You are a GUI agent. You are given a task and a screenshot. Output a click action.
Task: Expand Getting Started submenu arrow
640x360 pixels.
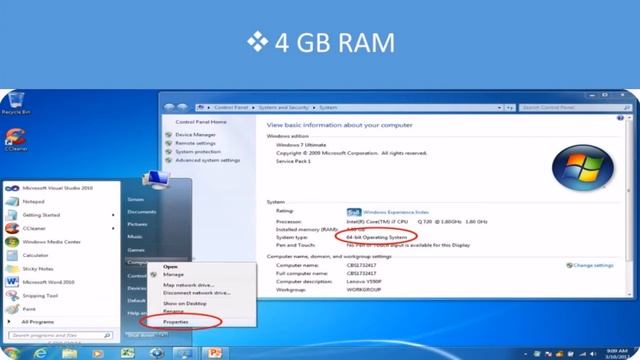(113, 215)
